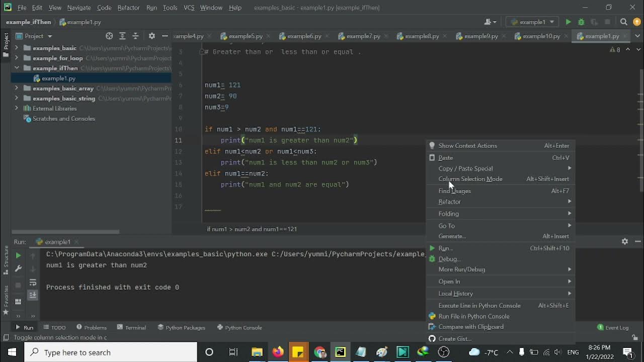Expand the examples_basic project folder
644x362 pixels.
point(17,48)
